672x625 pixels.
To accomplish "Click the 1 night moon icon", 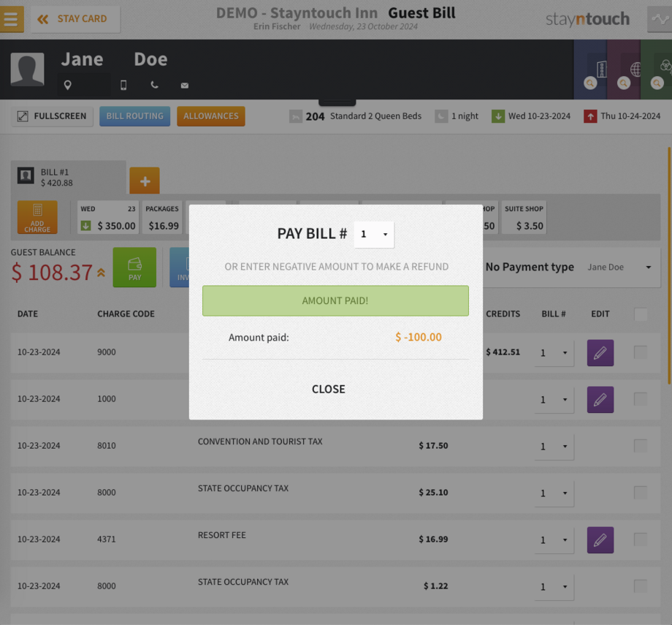I will pyautogui.click(x=441, y=116).
